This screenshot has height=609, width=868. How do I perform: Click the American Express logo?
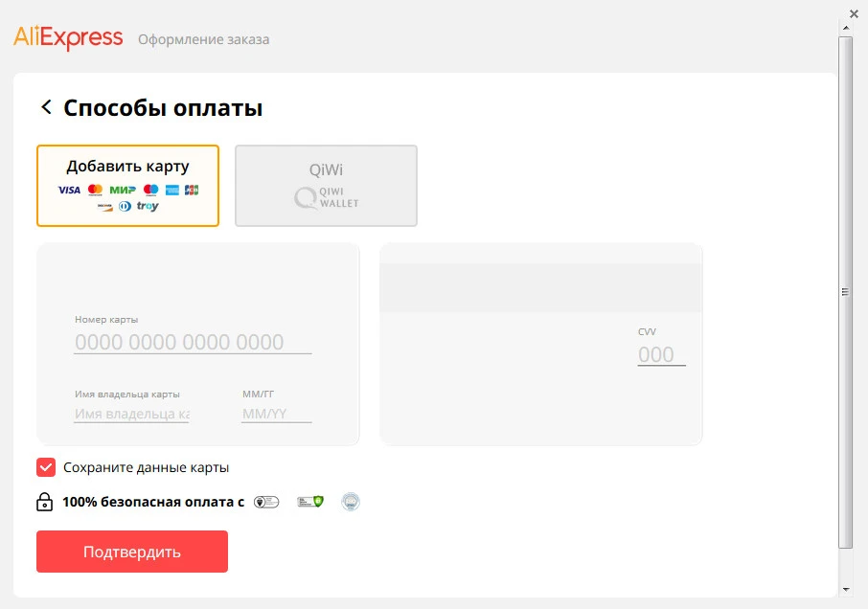[x=172, y=190]
